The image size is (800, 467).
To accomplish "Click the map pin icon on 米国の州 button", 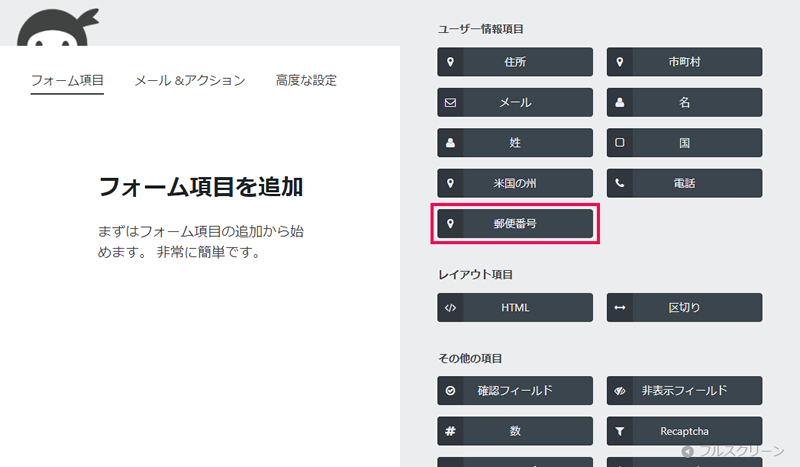I will 450,183.
